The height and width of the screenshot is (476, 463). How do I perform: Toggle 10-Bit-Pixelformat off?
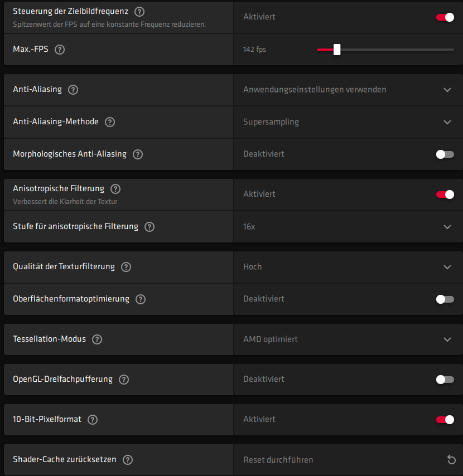445,420
